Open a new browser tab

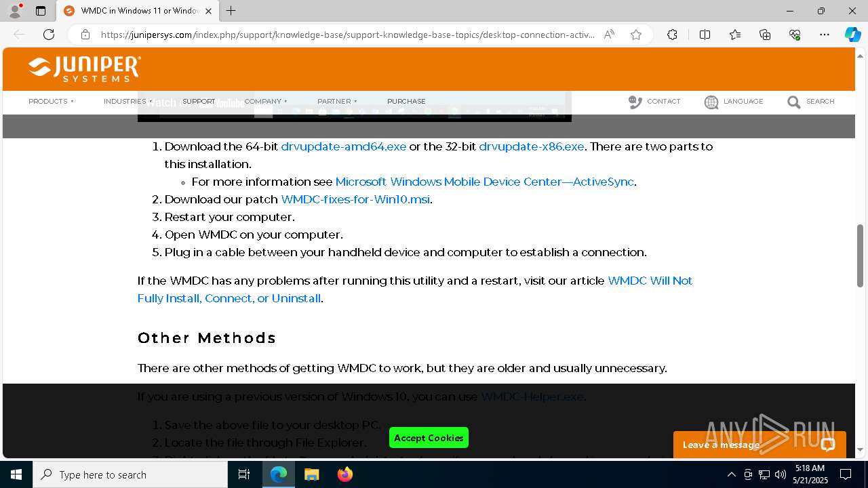(231, 11)
